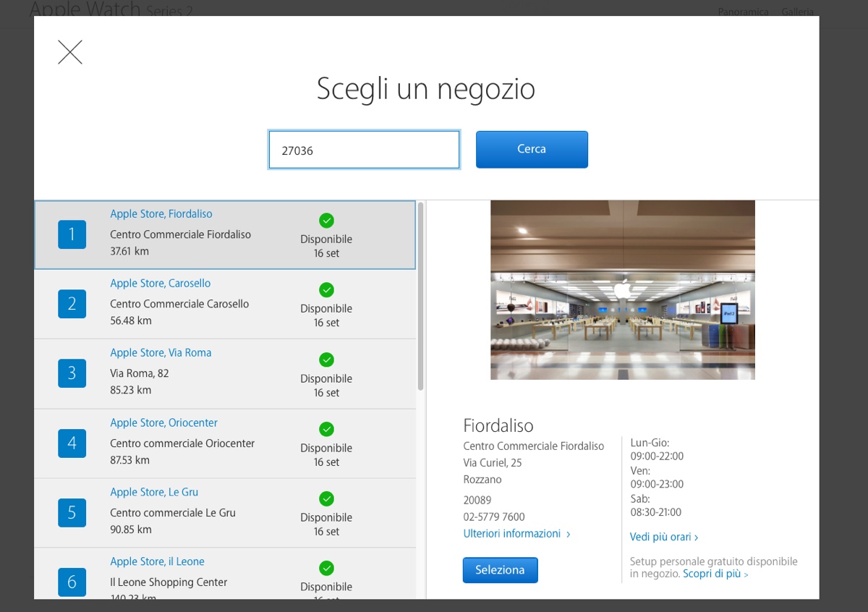Select the number 4 store badge
This screenshot has height=612, width=868.
point(72,443)
